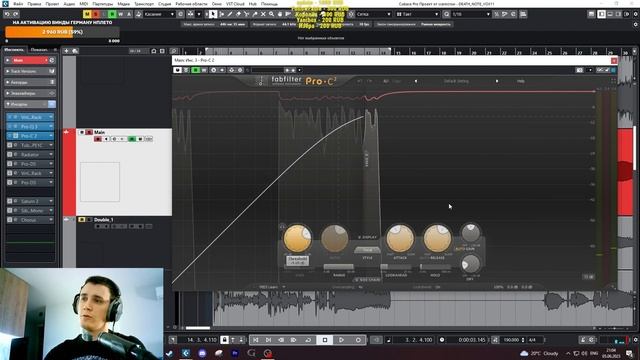The height and width of the screenshot is (360, 640).
Task: Open the weather widget in system tray
Action: pos(540,353)
